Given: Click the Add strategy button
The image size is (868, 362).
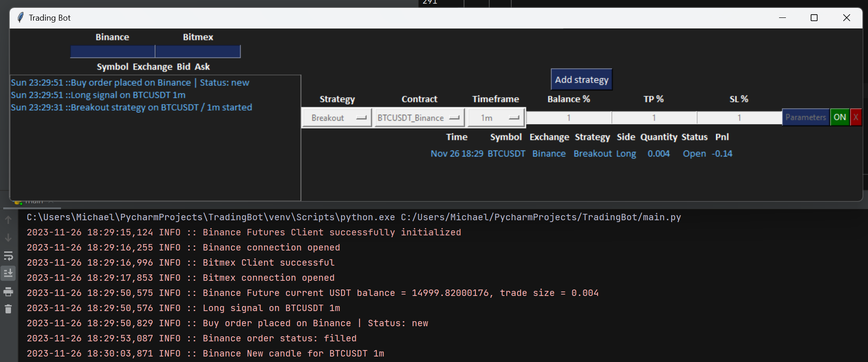Looking at the screenshot, I should click(x=581, y=80).
